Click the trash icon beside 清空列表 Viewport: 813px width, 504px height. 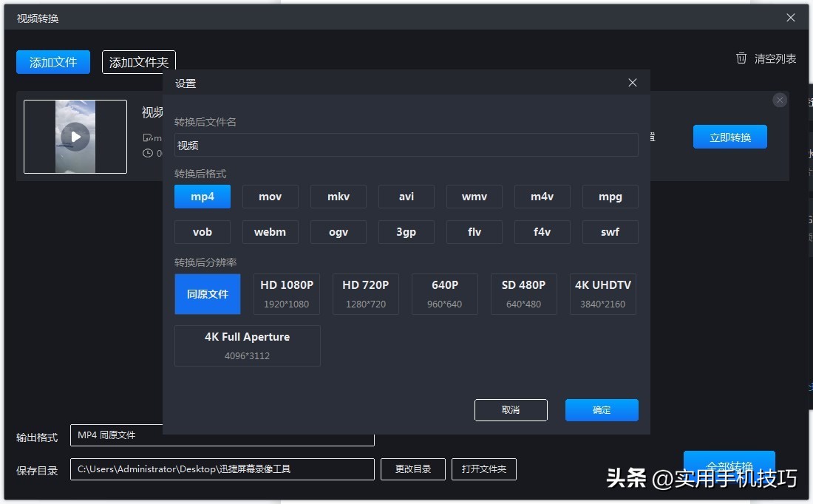[741, 58]
